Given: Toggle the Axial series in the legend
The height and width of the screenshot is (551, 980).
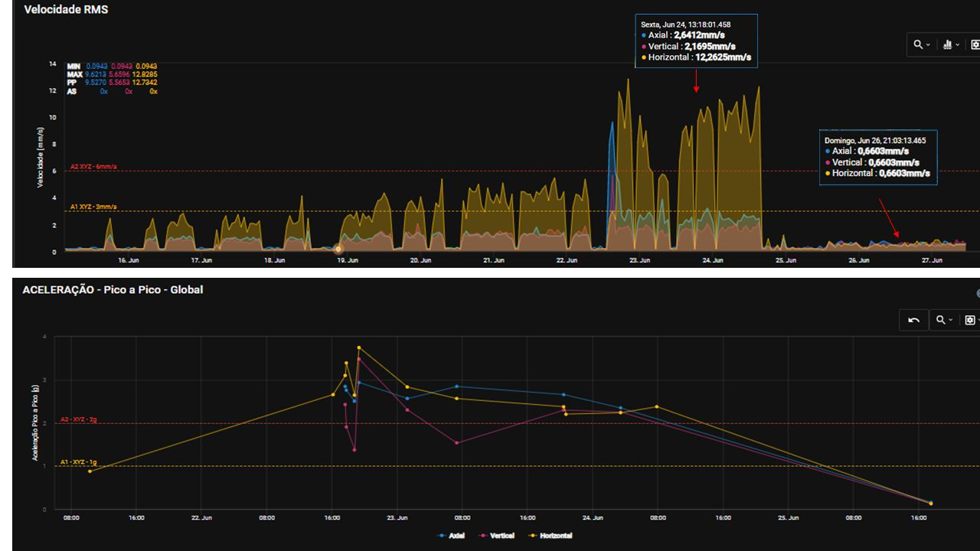Looking at the screenshot, I should pos(452,536).
